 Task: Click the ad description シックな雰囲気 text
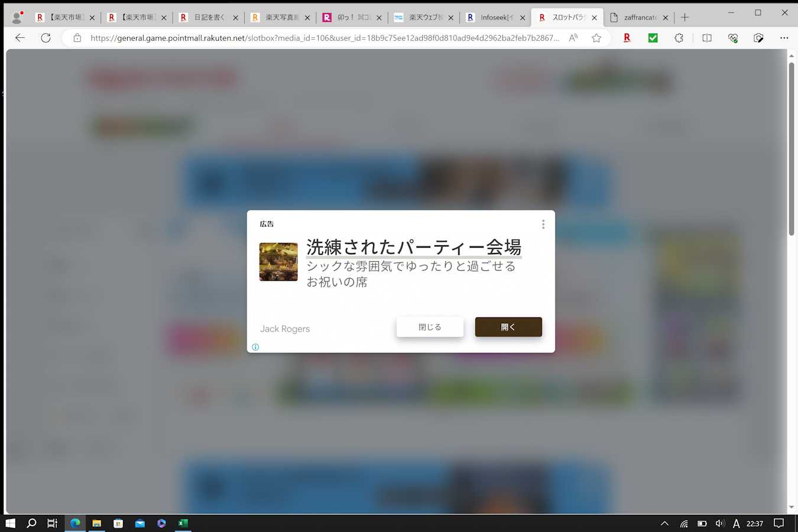tap(411, 274)
